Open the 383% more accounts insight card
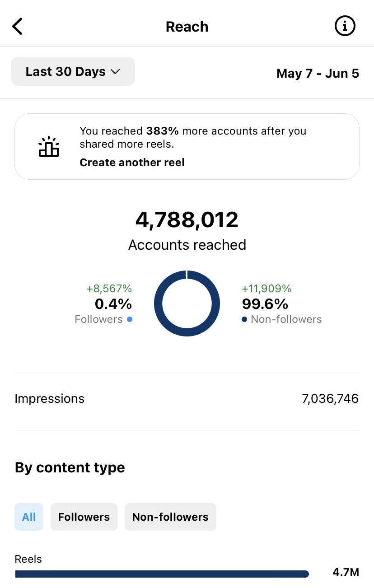Viewport: 374px width, 588px height. point(187,147)
